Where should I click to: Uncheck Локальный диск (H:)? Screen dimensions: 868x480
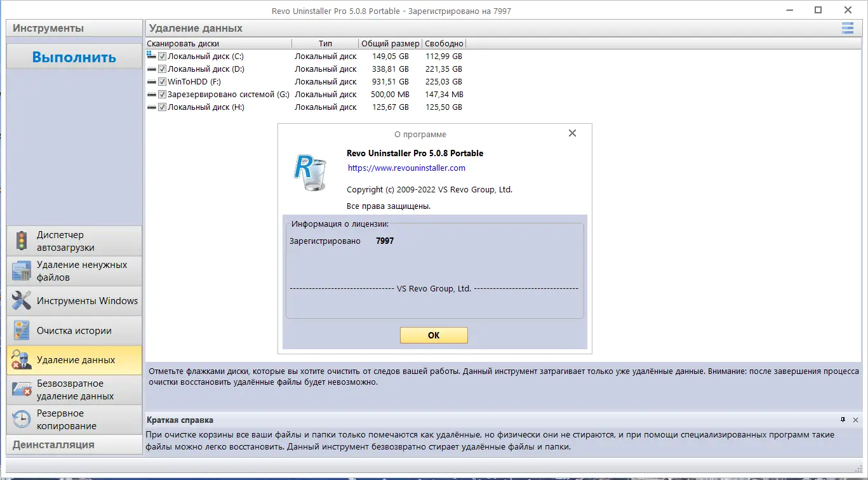(x=163, y=107)
